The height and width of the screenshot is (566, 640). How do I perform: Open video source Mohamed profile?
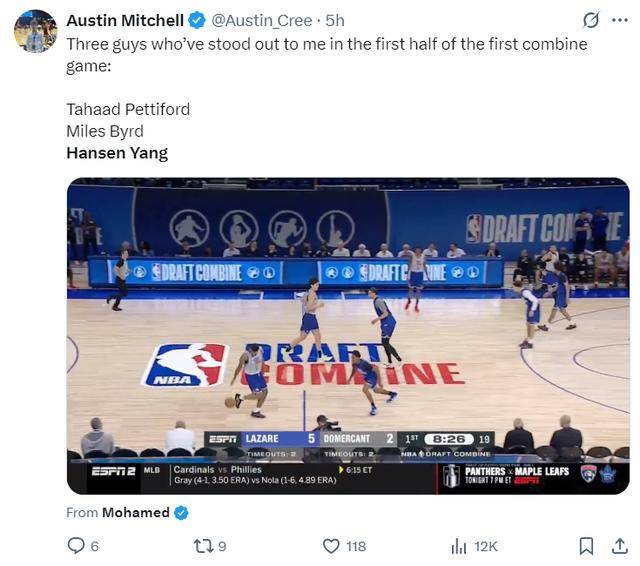point(136,513)
